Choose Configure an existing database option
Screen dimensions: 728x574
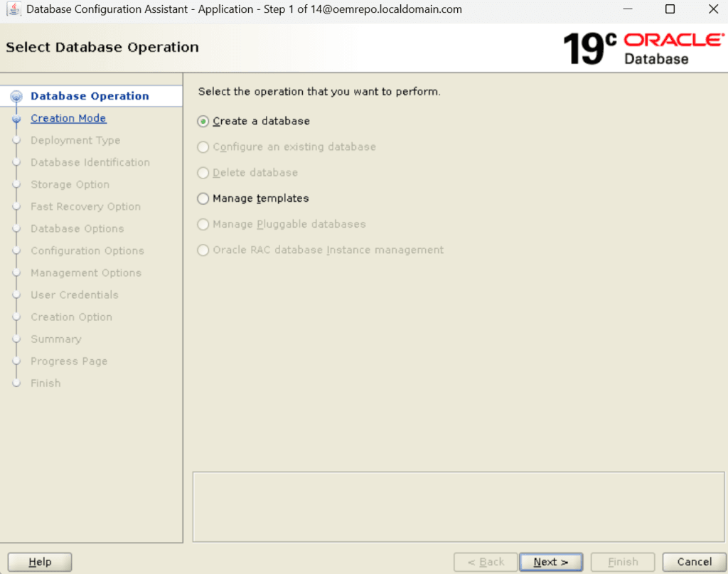point(203,147)
